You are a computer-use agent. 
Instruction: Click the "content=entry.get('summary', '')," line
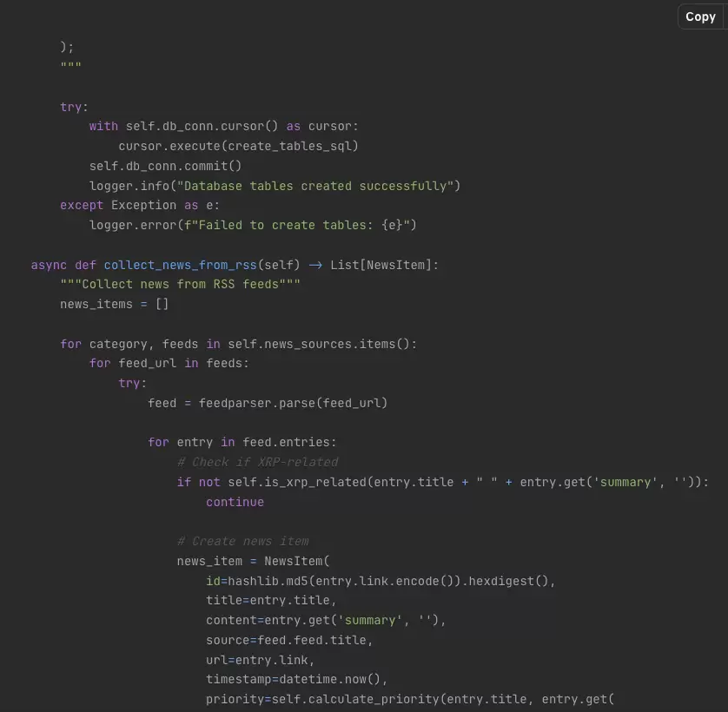point(326,620)
